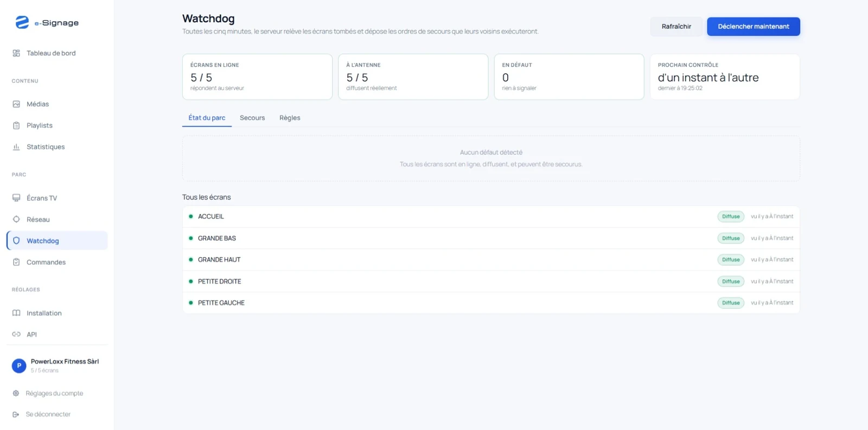The width and height of the screenshot is (868, 430).
Task: Click the PETITE DROITE screen name
Action: [x=220, y=281]
